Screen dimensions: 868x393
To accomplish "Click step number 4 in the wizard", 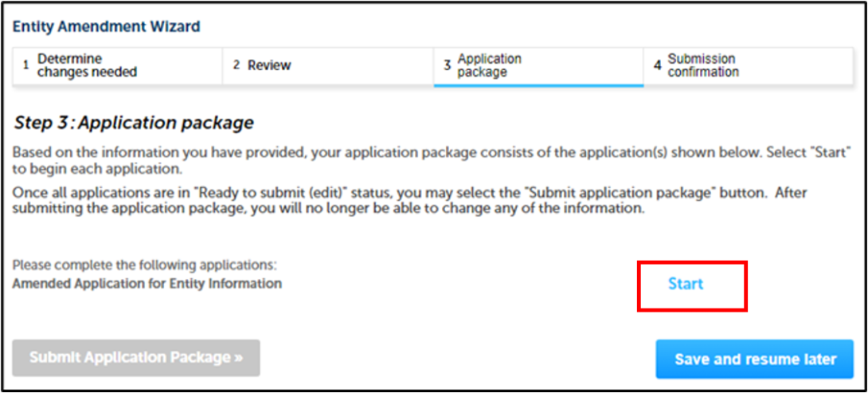I will [x=658, y=65].
